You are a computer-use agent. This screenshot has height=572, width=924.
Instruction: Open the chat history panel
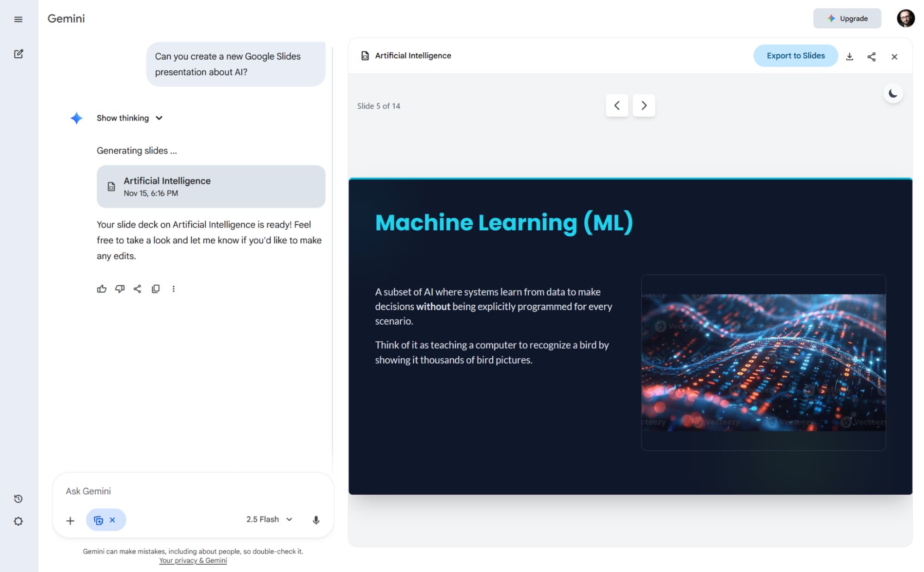coord(18,498)
